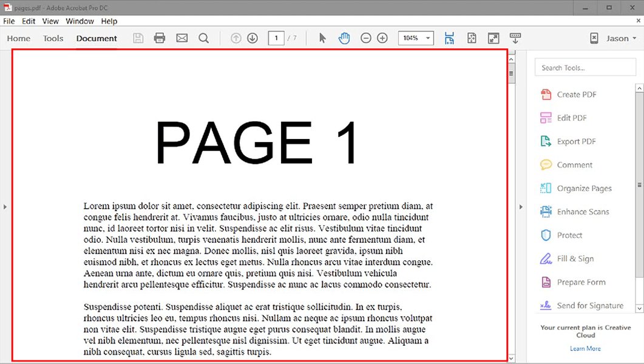Viewport: 644px width, 364px height.
Task: Click the zoom value 104%
Action: 410,38
